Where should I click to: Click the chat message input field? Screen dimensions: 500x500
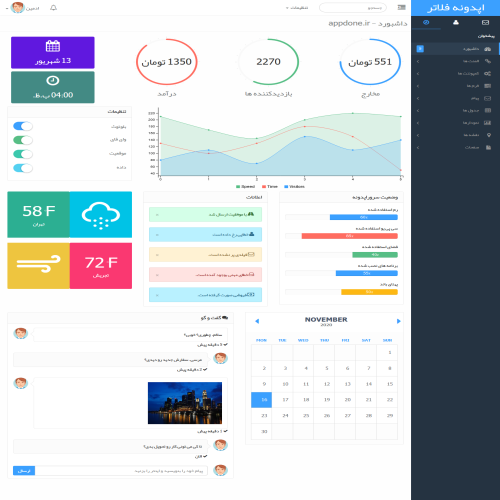tap(121, 471)
